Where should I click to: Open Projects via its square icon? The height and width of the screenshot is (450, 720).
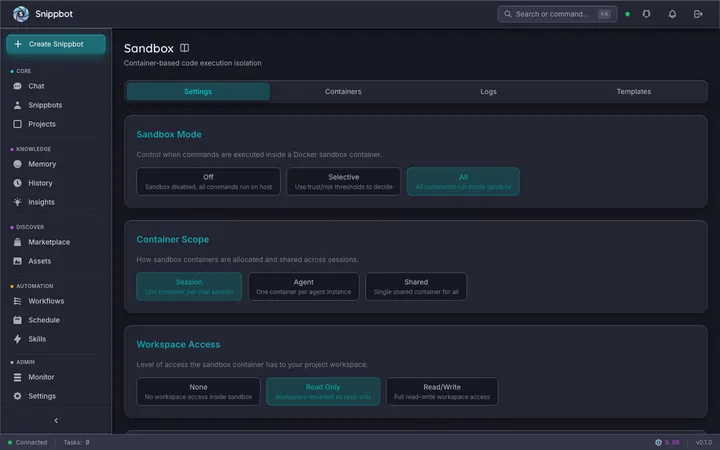click(x=17, y=124)
